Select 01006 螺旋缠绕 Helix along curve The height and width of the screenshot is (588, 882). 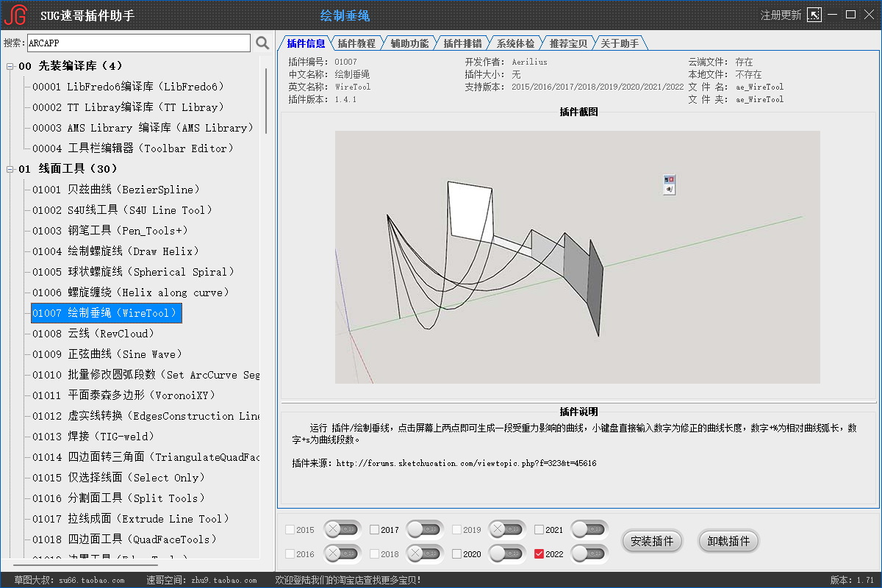131,293
